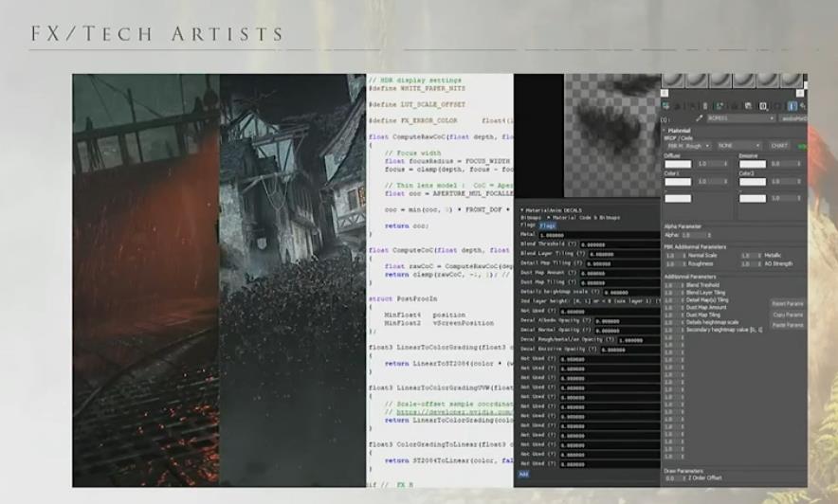Click the Alpha parameter spinner field
Image resolution: width=838 pixels, height=504 pixels.
[695, 235]
